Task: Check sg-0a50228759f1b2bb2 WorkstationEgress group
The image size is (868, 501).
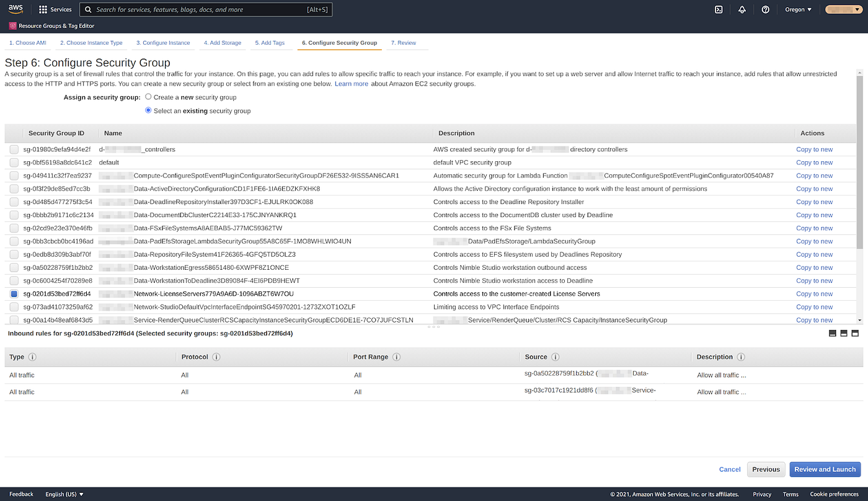Action: [x=14, y=268]
